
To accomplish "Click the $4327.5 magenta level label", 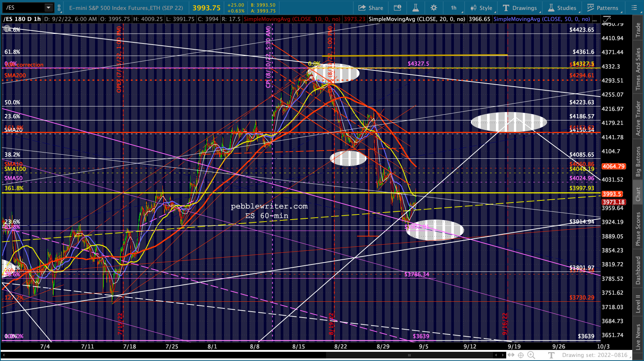I will pos(418,64).
